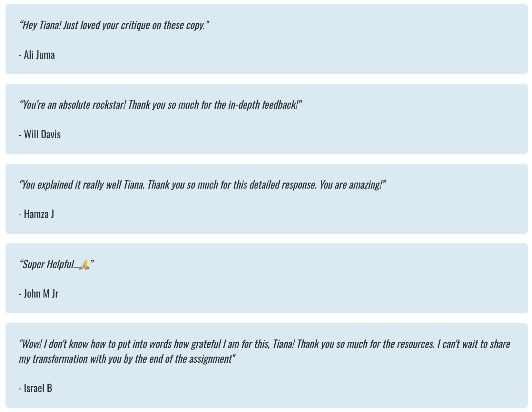Select the "Will Davis" author name
This screenshot has width=532, height=412.
click(x=42, y=134)
